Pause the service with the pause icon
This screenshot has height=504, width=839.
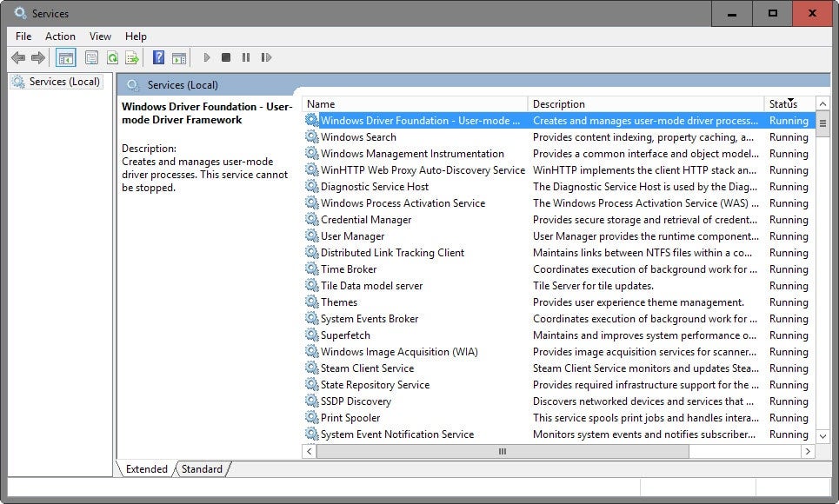246,57
